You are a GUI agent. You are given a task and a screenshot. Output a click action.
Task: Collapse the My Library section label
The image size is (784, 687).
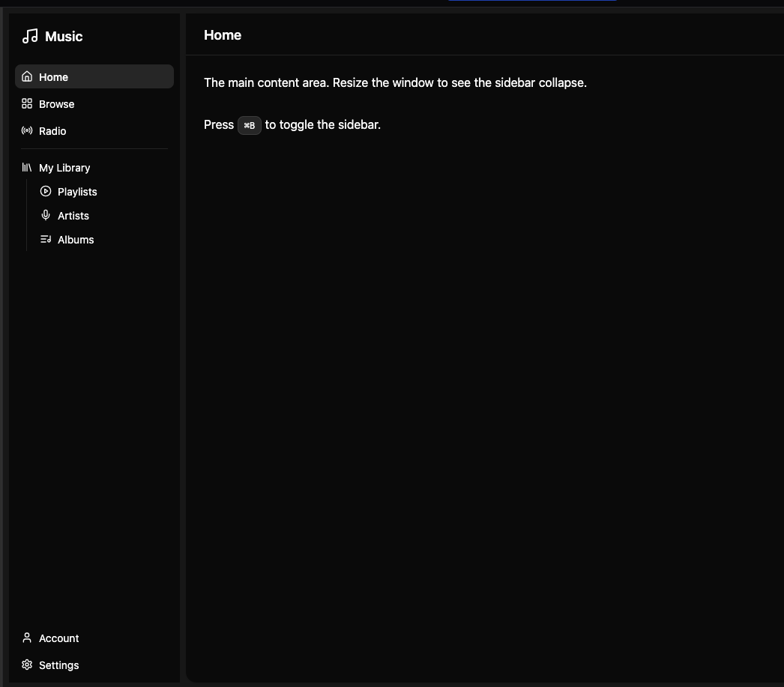coord(64,168)
